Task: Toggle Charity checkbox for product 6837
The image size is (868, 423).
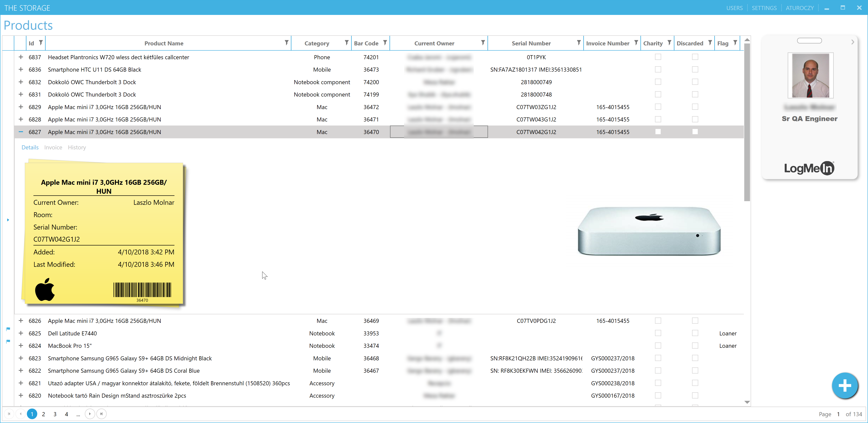Action: [x=658, y=57]
